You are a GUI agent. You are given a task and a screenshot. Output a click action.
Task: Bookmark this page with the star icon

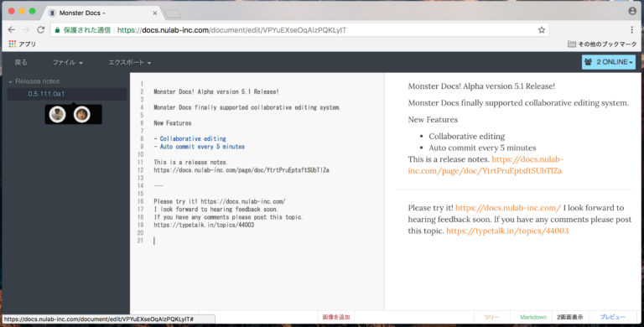coord(542,29)
